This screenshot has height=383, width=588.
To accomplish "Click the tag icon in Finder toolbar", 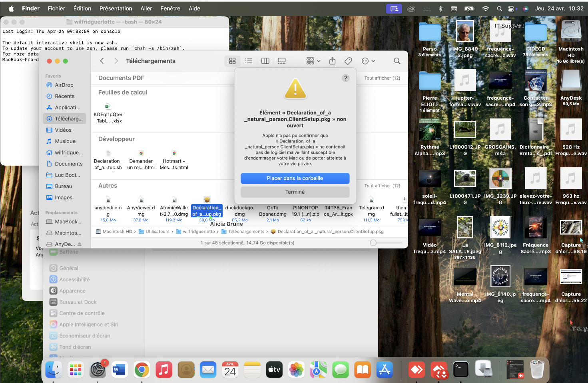I will coord(348,61).
